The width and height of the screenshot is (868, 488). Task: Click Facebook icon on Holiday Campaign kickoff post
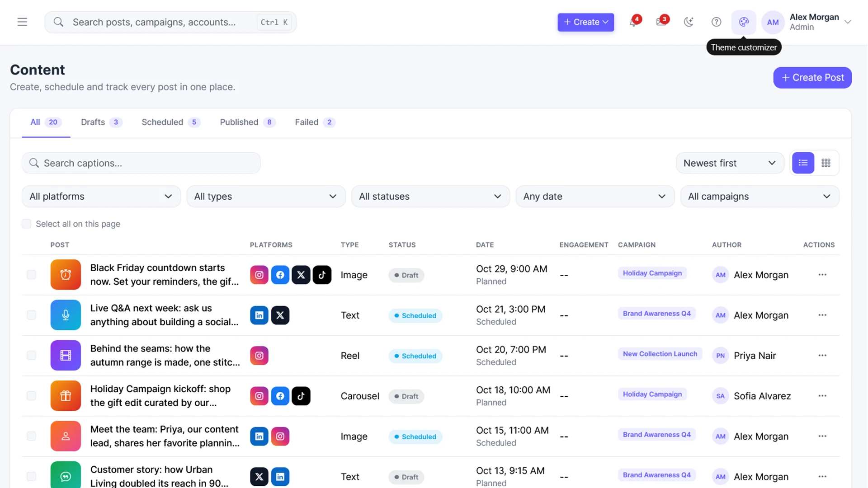coord(280,396)
